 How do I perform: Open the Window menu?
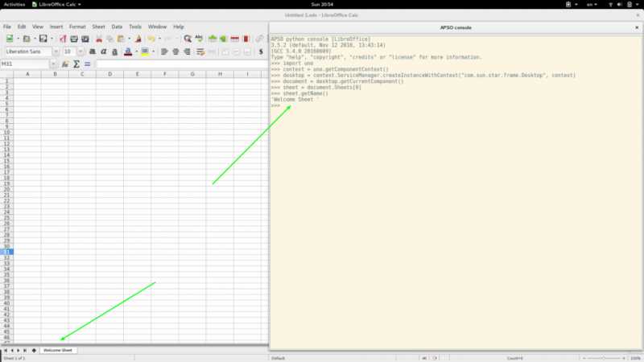(157, 27)
